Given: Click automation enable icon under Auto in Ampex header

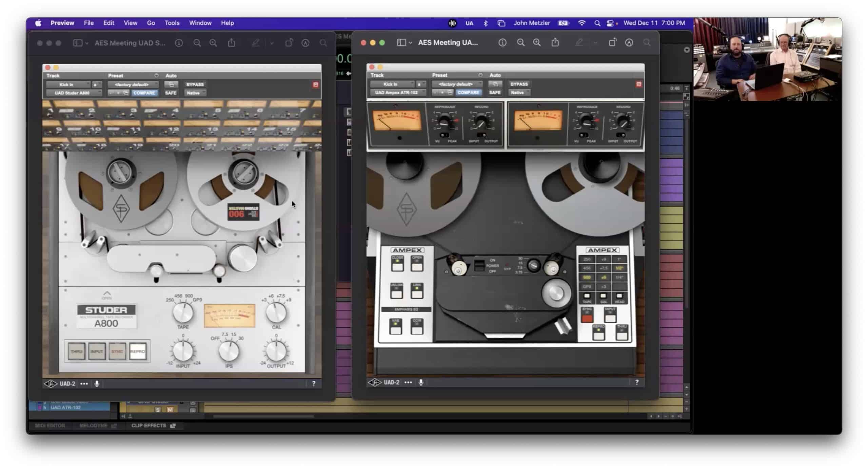Looking at the screenshot, I should click(495, 84).
